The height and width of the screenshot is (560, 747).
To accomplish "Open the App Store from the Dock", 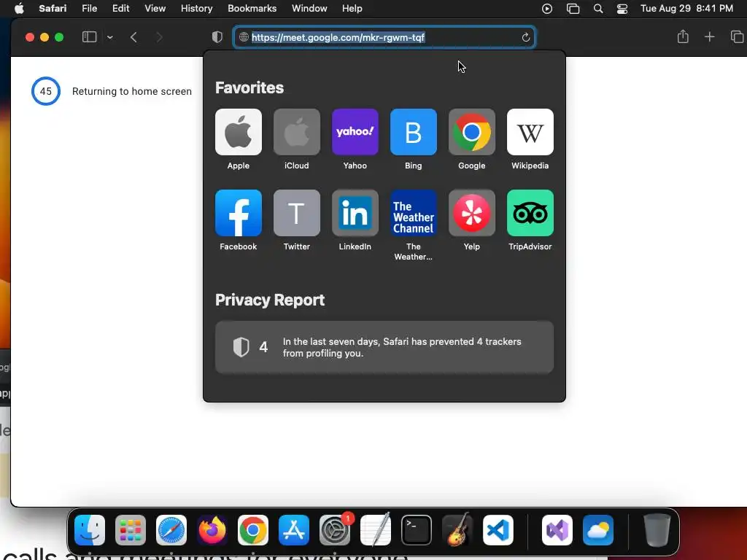I will click(294, 530).
